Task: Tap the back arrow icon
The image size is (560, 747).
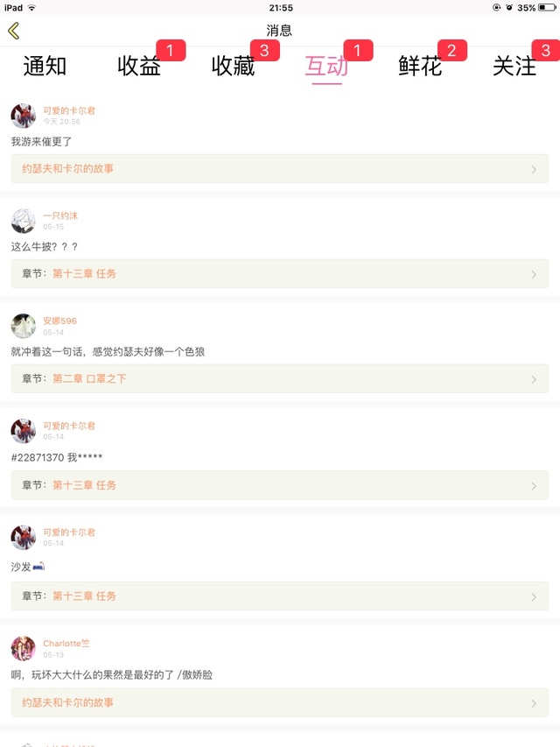Action: coord(13,31)
